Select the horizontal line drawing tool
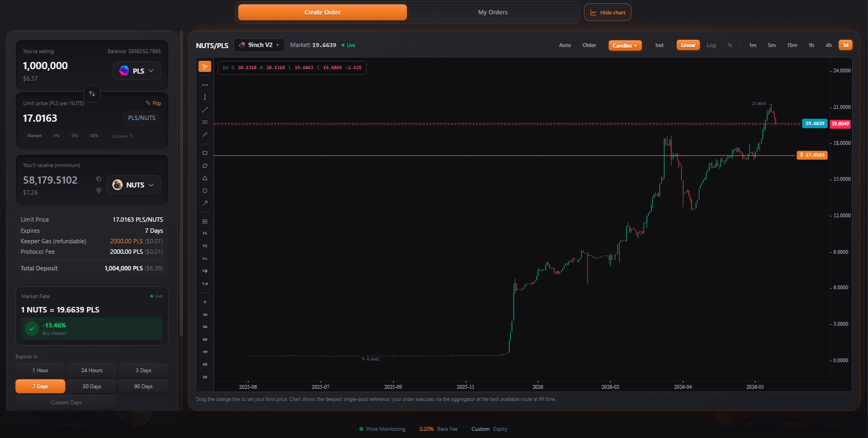This screenshot has width=868, height=438. [205, 85]
